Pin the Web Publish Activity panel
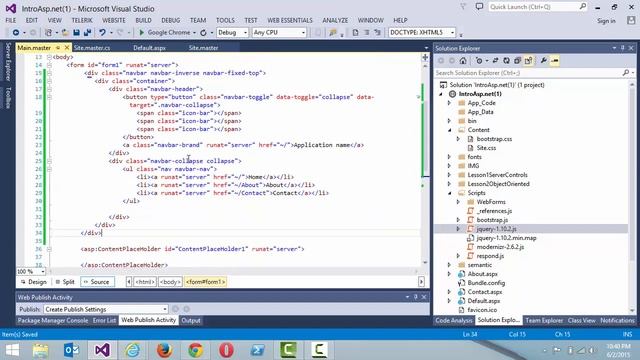The height and width of the screenshot is (360, 640). pyautogui.click(x=416, y=297)
